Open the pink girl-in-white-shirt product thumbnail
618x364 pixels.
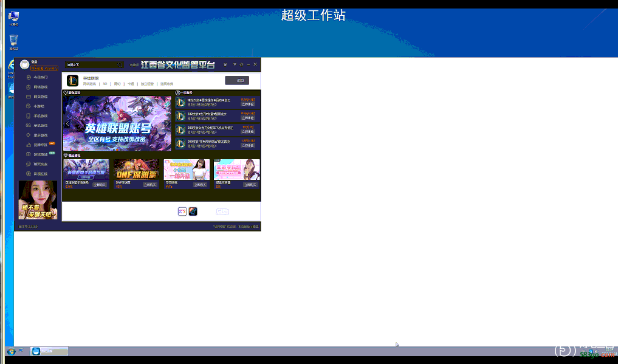pos(187,170)
